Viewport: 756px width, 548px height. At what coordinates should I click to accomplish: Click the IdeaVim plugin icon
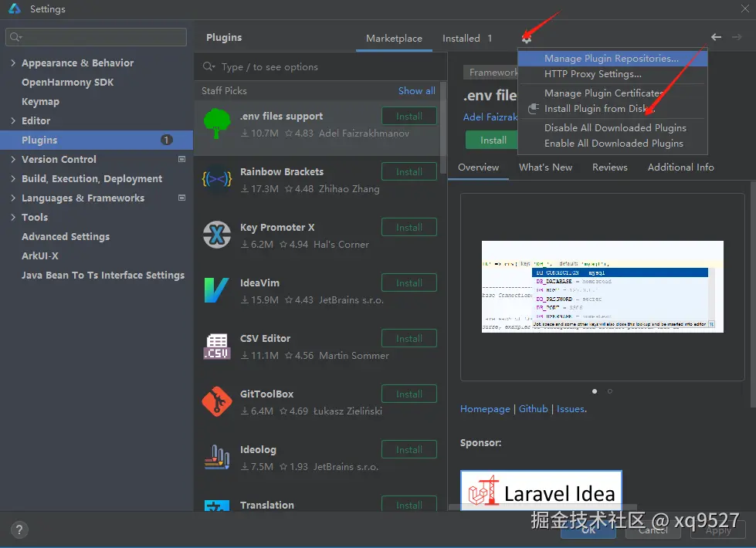pos(216,290)
